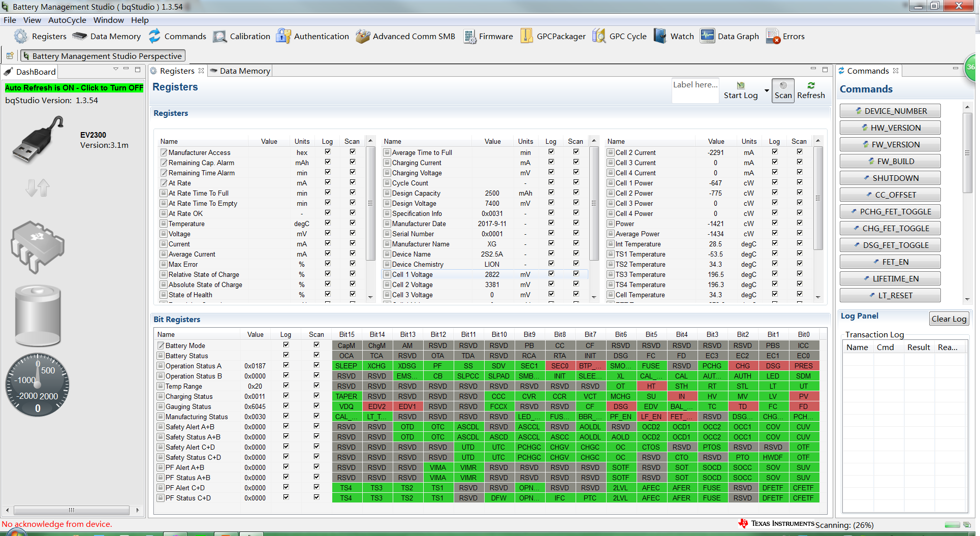Open the DashBoard view menu triangle

point(116,69)
